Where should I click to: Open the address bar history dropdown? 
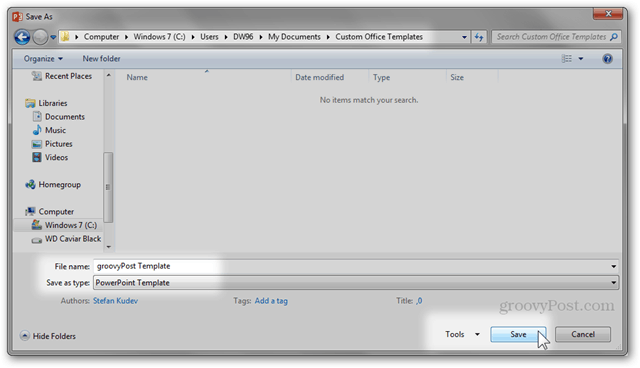[464, 37]
